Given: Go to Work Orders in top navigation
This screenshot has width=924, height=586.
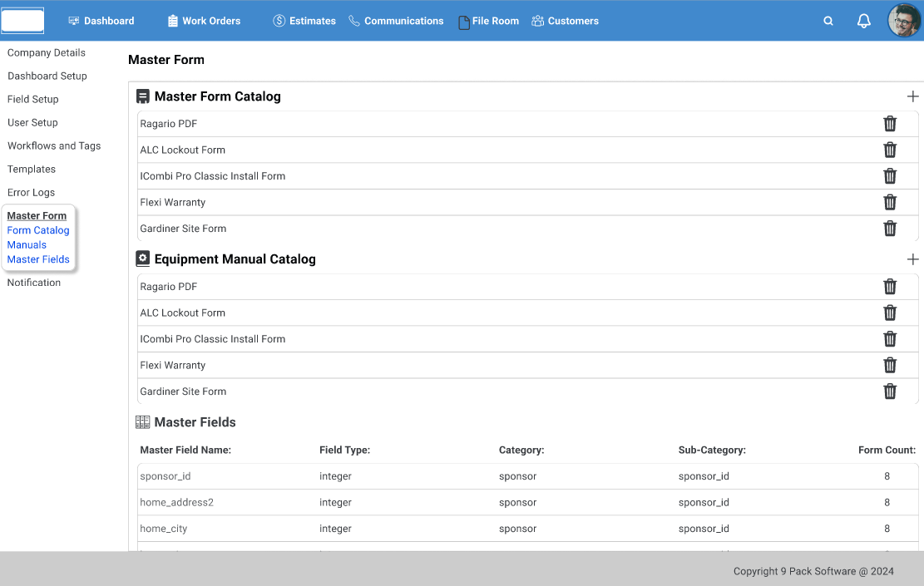Looking at the screenshot, I should point(204,21).
